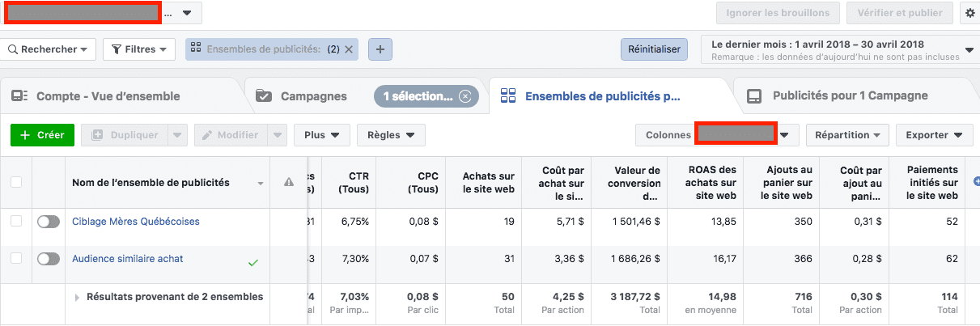Image resolution: width=980 pixels, height=326 pixels.
Task: Click the Compte overview tab icon
Action: [19, 96]
